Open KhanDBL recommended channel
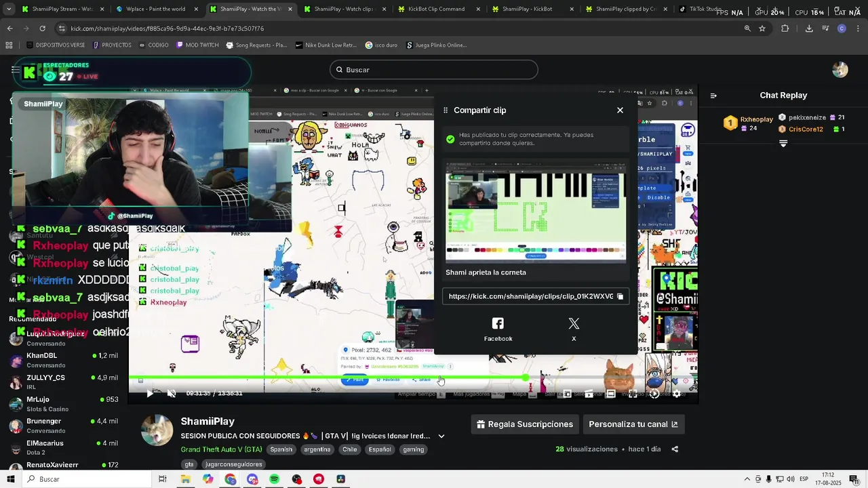The width and height of the screenshot is (868, 488). [x=64, y=360]
